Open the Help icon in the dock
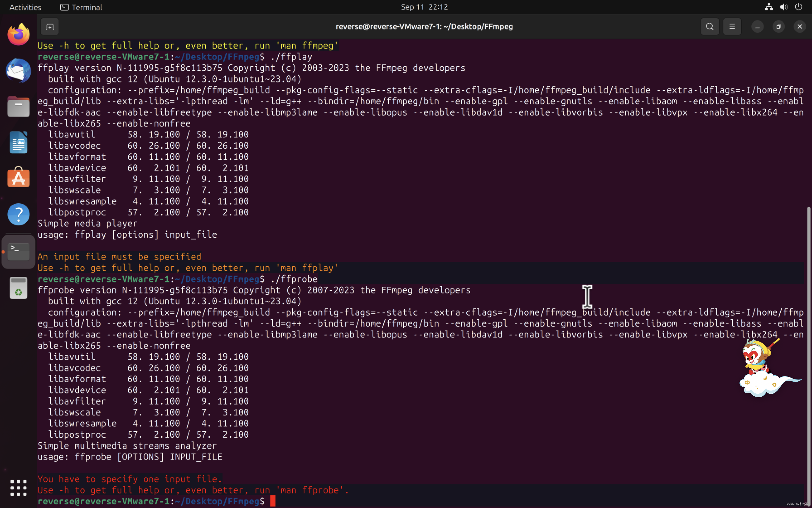 click(x=18, y=214)
